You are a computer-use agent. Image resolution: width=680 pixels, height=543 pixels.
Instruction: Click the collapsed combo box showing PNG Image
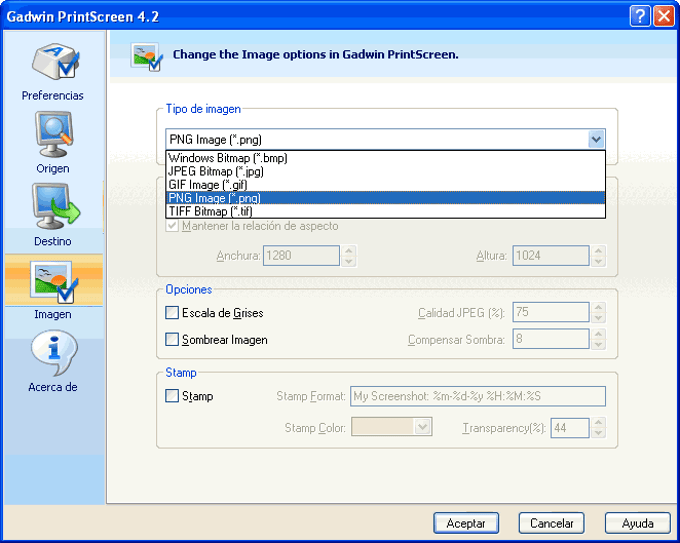(386, 139)
